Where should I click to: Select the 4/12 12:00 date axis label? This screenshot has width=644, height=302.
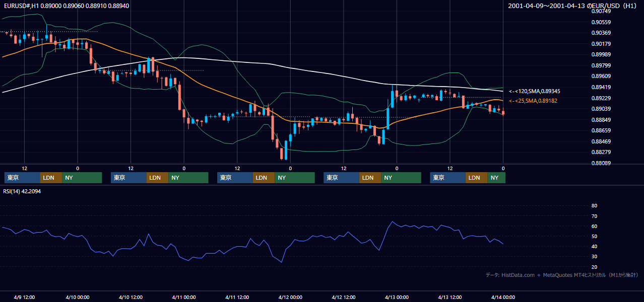tap(344, 297)
